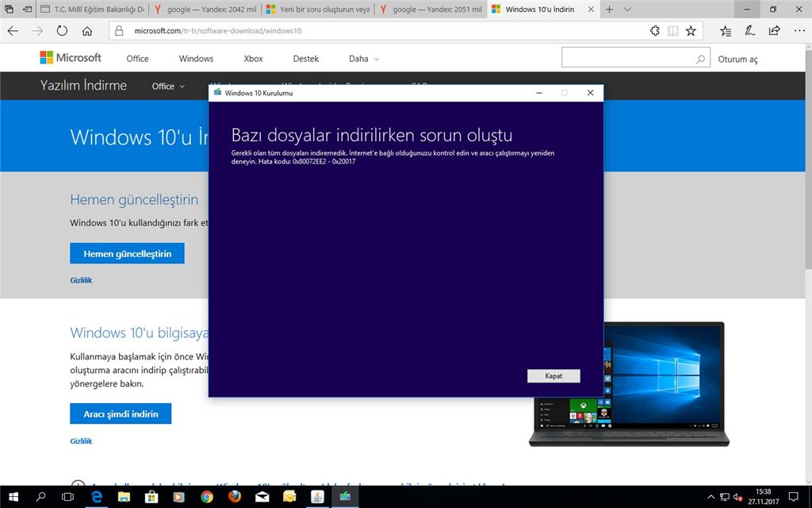
Task: Click Kapat button in Windows 10 Kurulumu
Action: point(553,375)
